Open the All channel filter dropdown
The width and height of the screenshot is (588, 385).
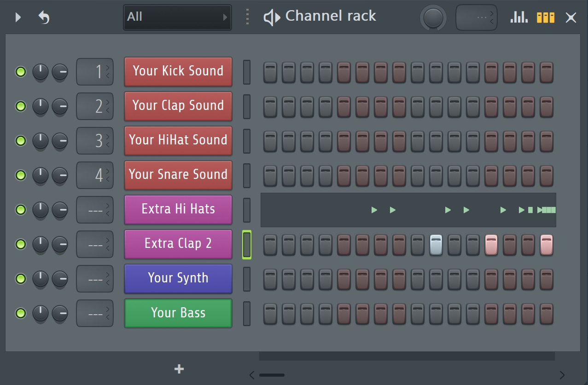click(x=177, y=17)
